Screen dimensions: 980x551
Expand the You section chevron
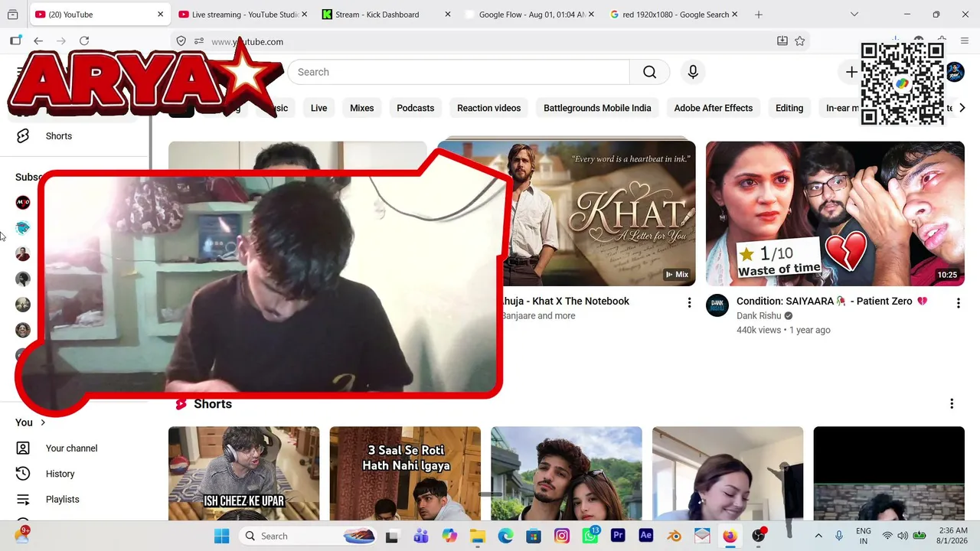point(43,422)
